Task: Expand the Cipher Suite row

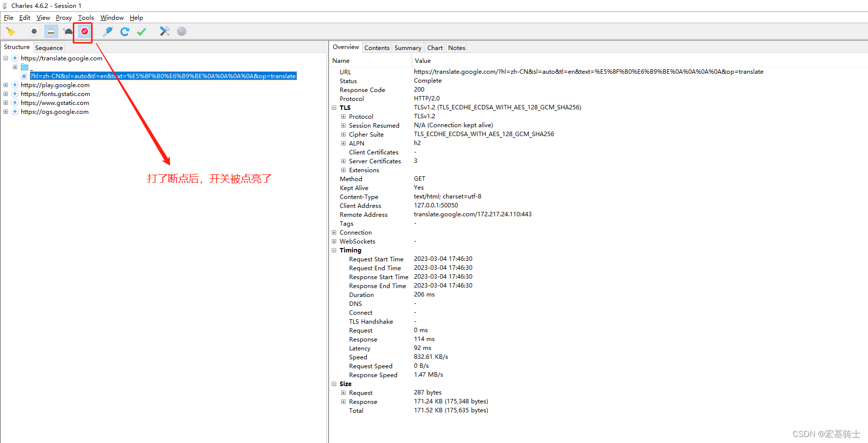Action: (343, 135)
